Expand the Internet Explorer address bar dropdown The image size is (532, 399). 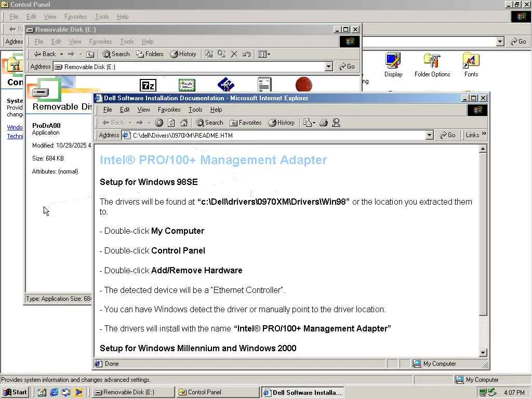[x=429, y=135]
